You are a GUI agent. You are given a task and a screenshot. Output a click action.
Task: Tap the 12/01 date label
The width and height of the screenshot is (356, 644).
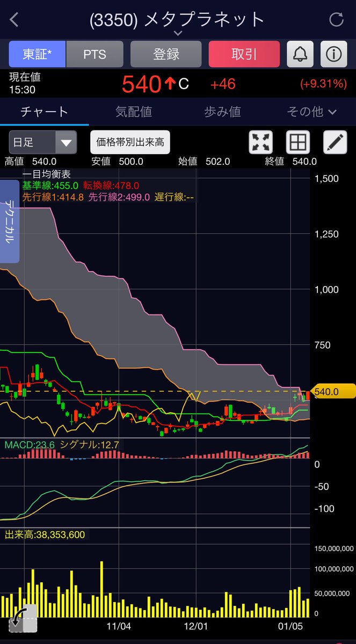tap(196, 626)
